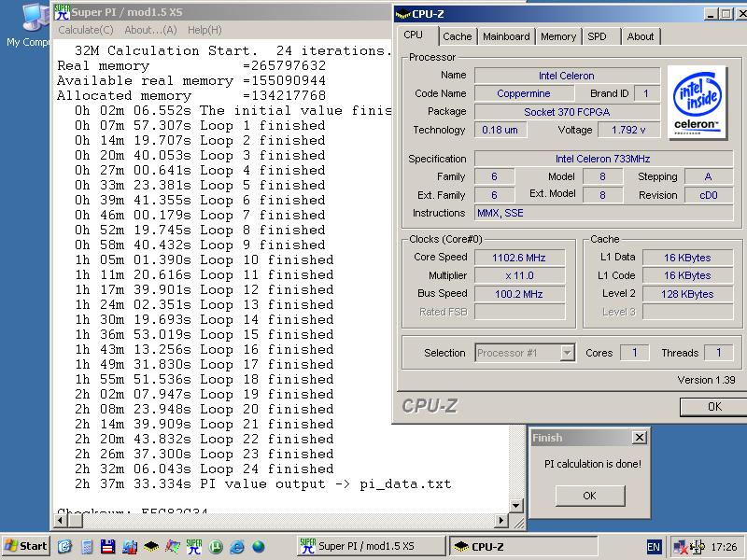The width and height of the screenshot is (747, 560).
Task: Click the Cores count field
Action: pyautogui.click(x=635, y=353)
